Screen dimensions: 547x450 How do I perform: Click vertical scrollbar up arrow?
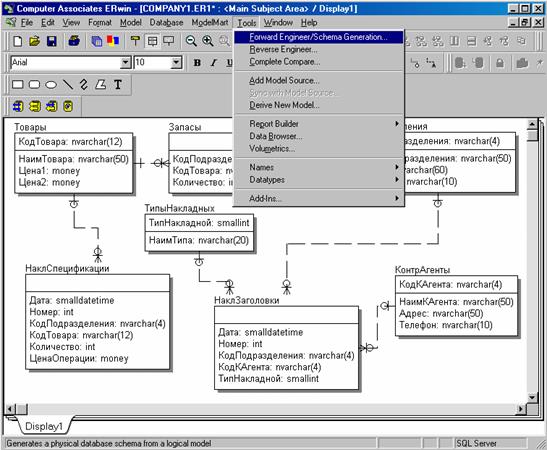pos(532,124)
